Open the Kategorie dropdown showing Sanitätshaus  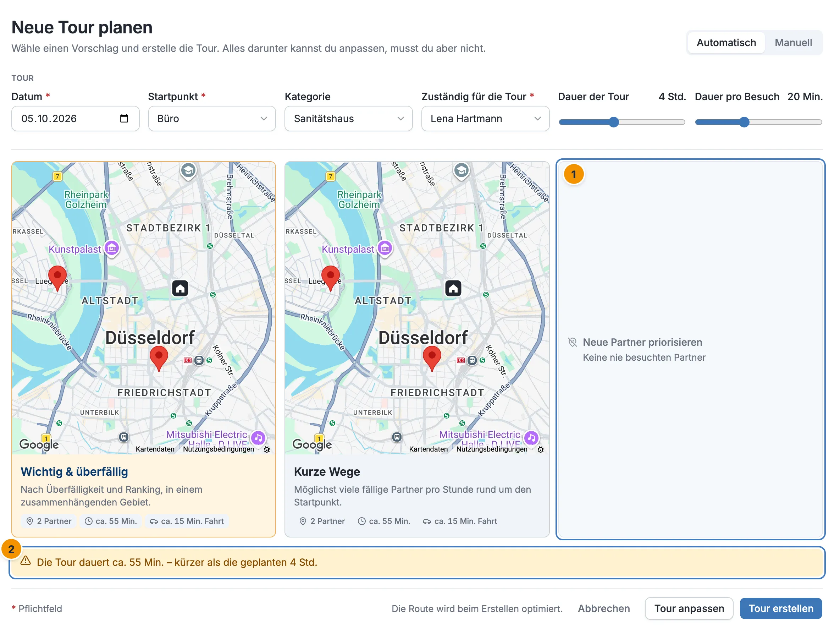[x=349, y=119]
